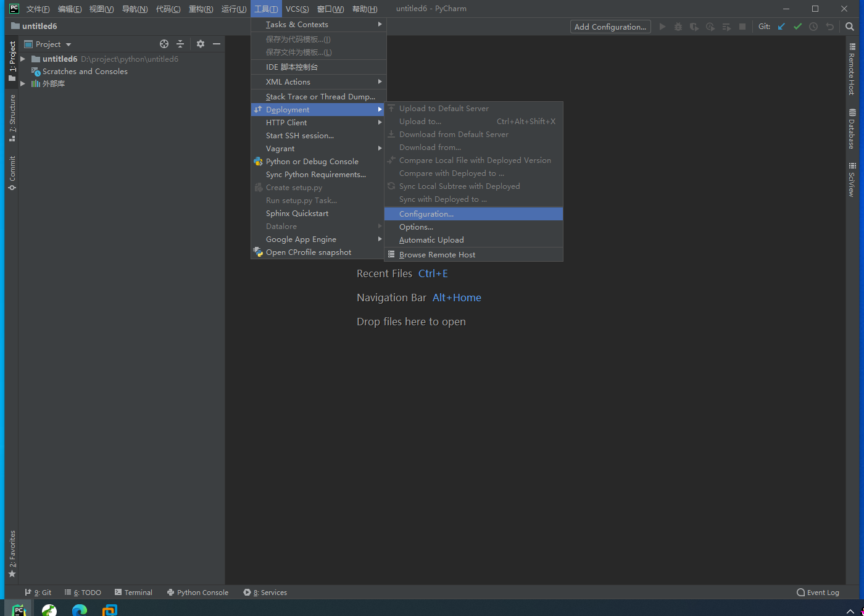The image size is (864, 616).
Task: Open the SciView side panel
Action: (x=852, y=180)
